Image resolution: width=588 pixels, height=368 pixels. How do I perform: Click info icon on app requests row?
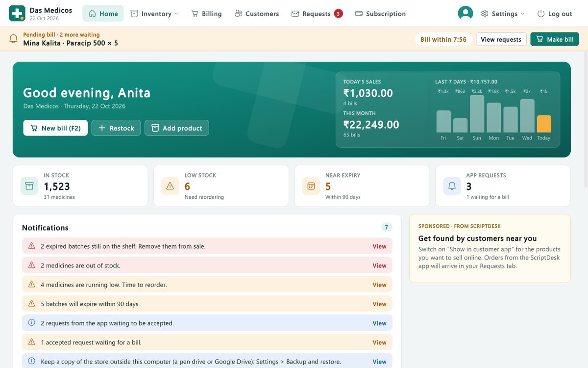click(32, 322)
